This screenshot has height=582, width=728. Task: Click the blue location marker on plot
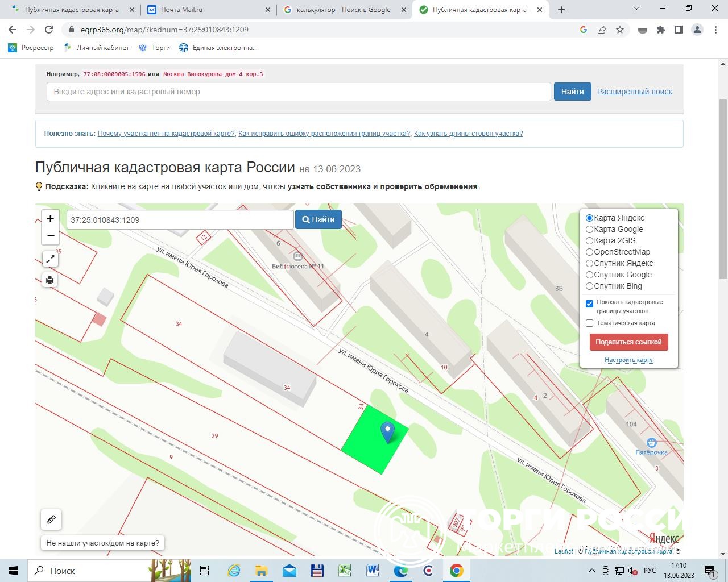387,432
